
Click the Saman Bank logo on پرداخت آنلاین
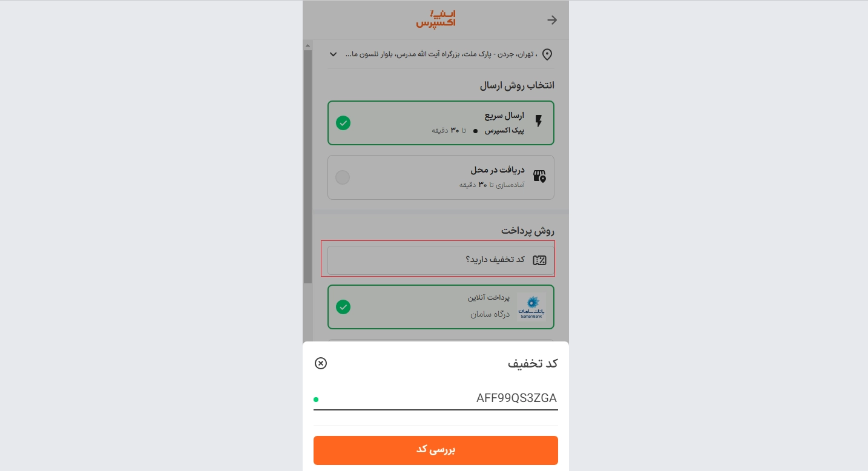tap(531, 307)
